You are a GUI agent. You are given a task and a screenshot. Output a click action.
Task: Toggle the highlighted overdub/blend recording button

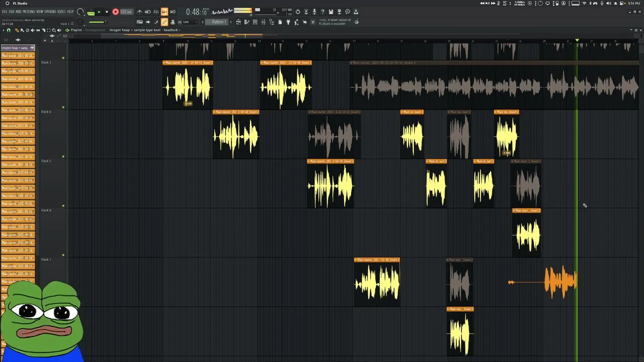[165, 12]
